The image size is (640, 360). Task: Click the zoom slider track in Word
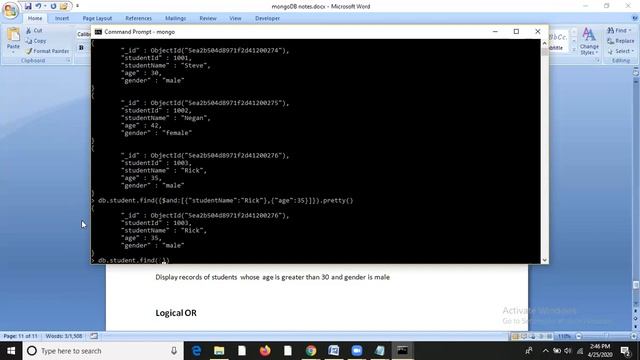606,336
